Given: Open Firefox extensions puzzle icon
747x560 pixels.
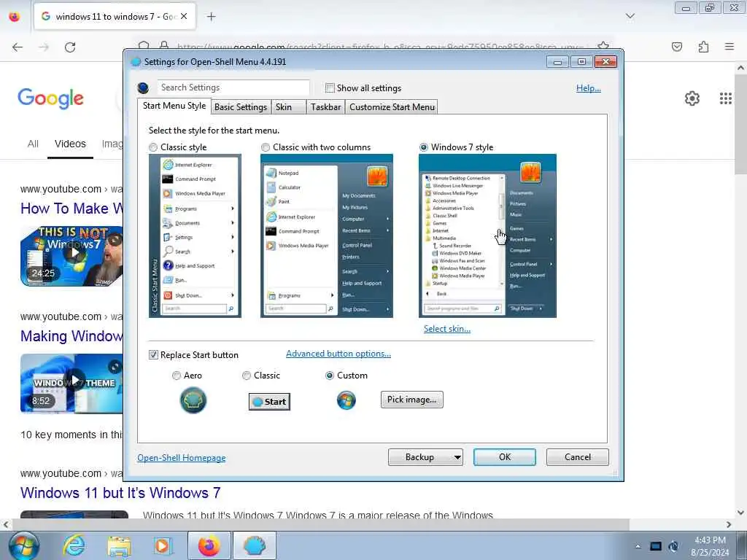Looking at the screenshot, I should pos(703,47).
